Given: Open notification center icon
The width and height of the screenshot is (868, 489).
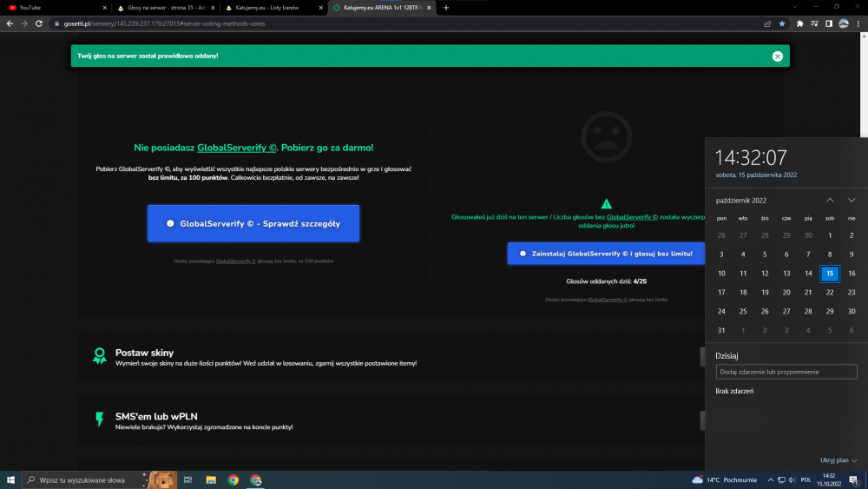Looking at the screenshot, I should (x=854, y=479).
